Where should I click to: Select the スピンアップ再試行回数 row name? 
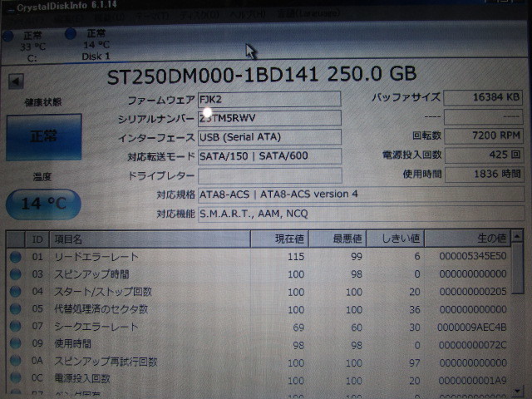tap(106, 362)
